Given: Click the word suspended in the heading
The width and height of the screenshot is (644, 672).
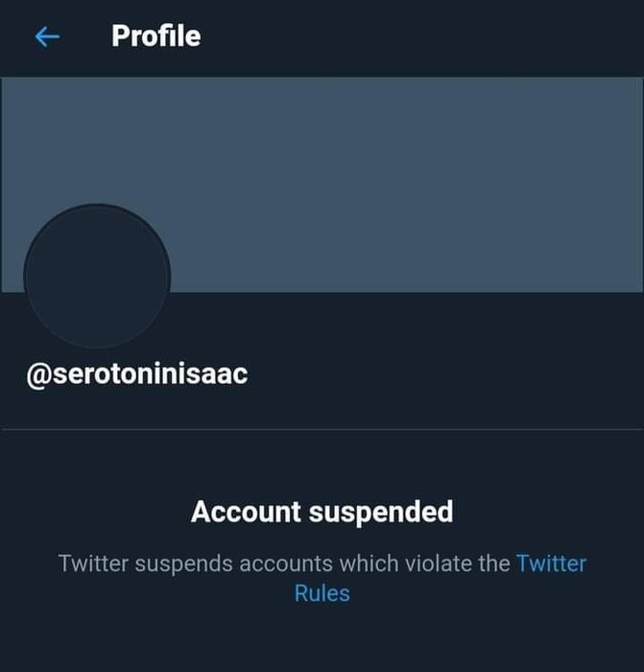Looking at the screenshot, I should 381,512.
